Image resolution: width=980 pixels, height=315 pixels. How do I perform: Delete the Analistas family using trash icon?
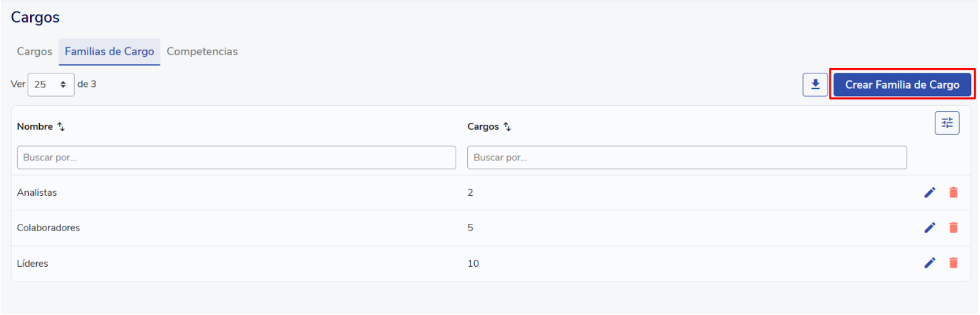coord(954,193)
